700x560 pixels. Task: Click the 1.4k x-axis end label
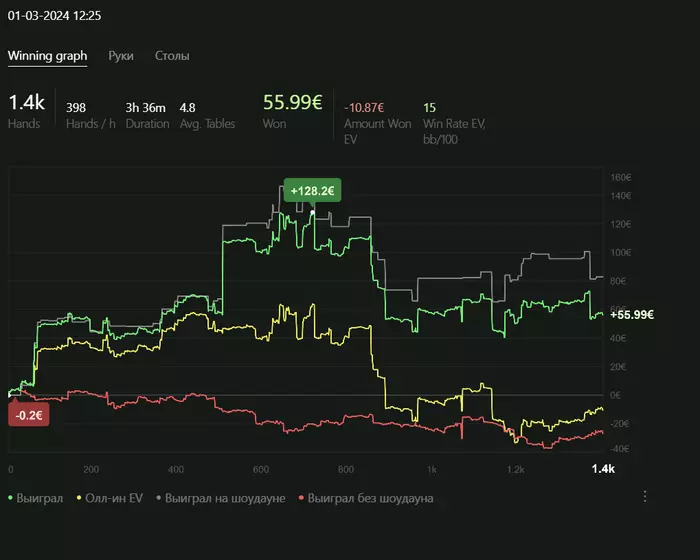[602, 469]
